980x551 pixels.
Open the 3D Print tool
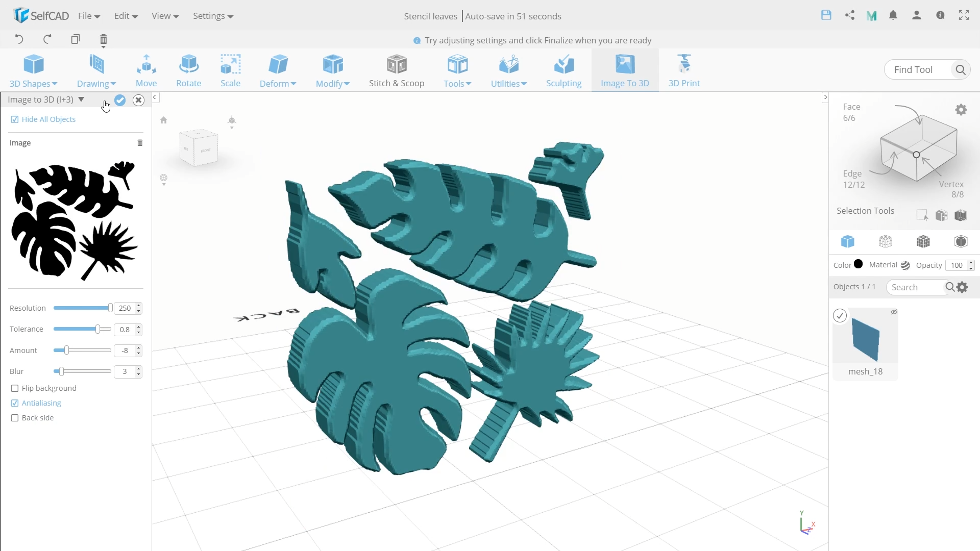pos(684,70)
